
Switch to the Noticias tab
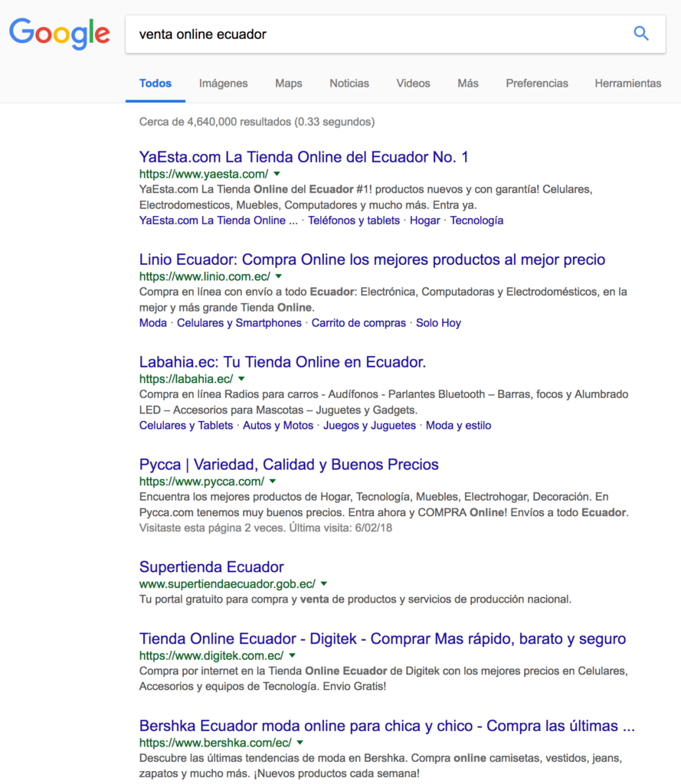(349, 83)
